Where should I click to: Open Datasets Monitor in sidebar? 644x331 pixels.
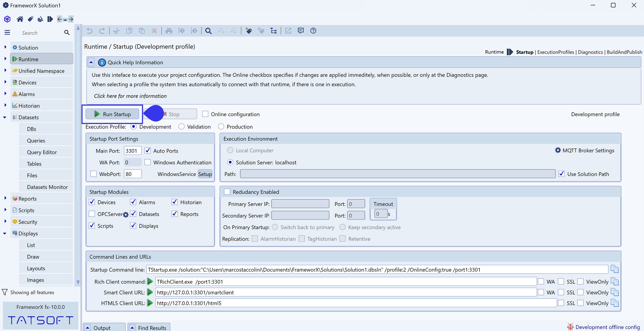tap(46, 187)
